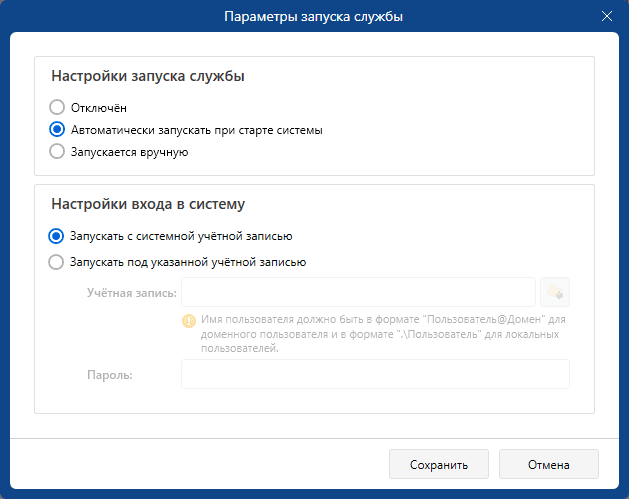
Task: Close the Параметры запуска службы dialog
Action: (x=606, y=16)
